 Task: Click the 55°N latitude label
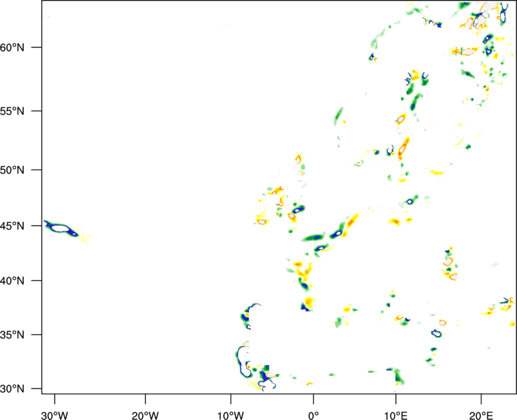(12, 111)
